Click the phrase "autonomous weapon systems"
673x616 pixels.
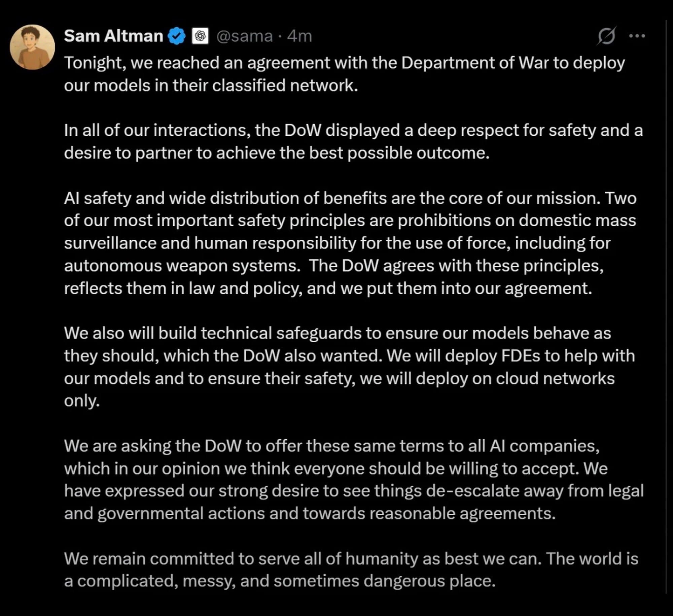(x=182, y=266)
